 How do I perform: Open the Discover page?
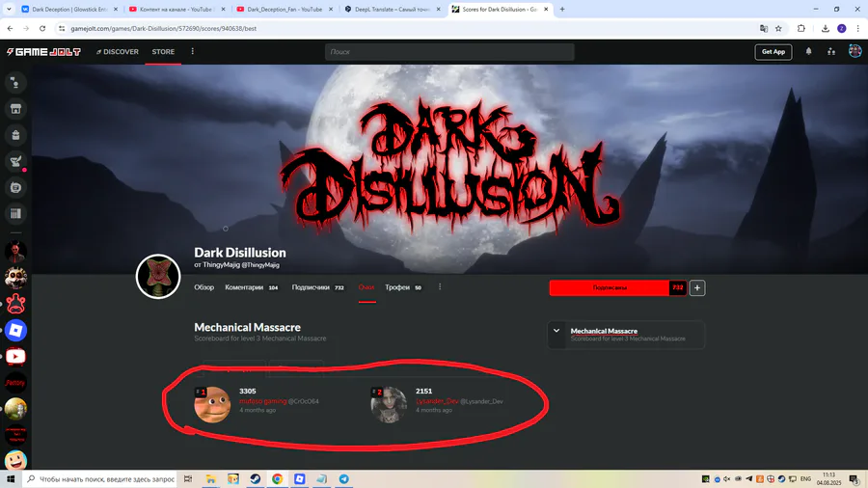pyautogui.click(x=118, y=51)
